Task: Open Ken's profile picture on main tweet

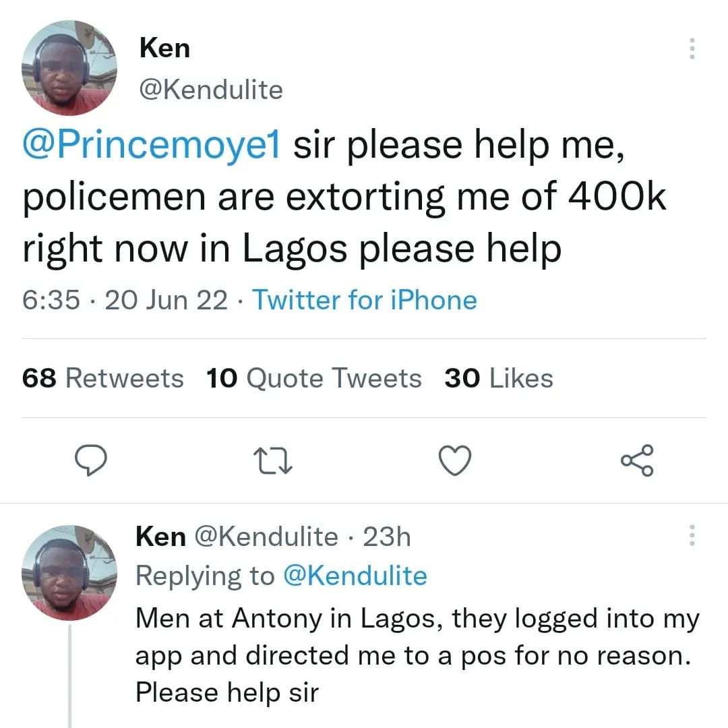Action: click(70, 67)
